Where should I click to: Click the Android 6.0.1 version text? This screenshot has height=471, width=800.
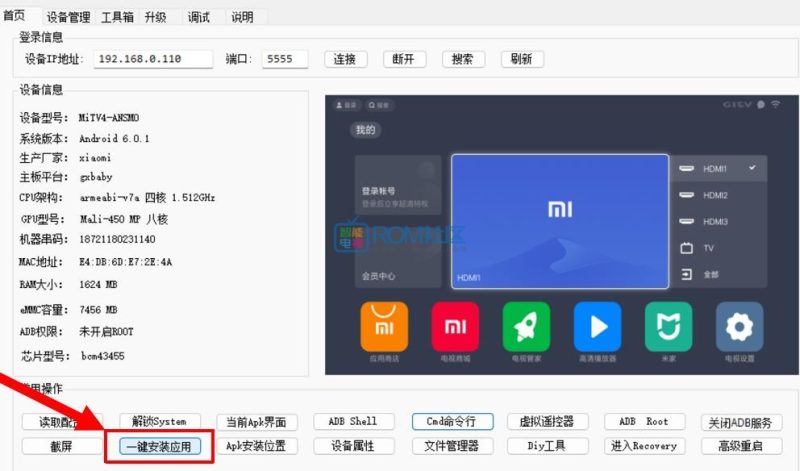114,139
